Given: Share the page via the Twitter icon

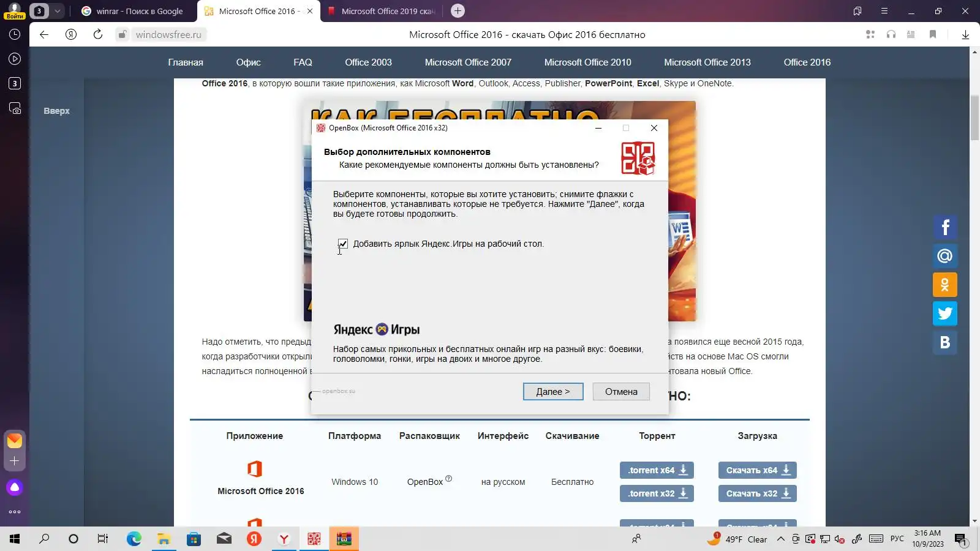Looking at the screenshot, I should (945, 313).
